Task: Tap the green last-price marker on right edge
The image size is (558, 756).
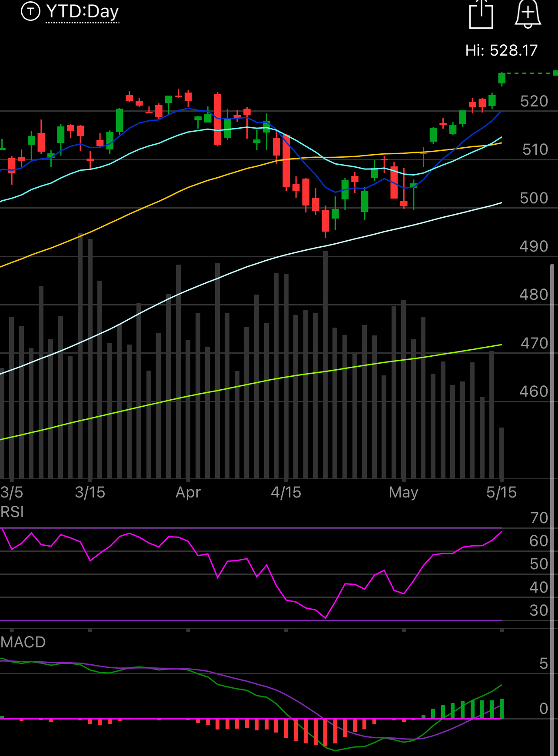Action: pos(555,73)
